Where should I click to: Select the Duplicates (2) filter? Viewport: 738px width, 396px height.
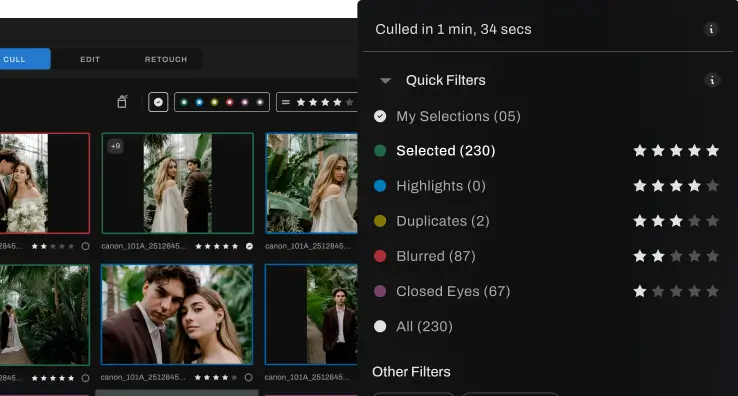(x=442, y=221)
